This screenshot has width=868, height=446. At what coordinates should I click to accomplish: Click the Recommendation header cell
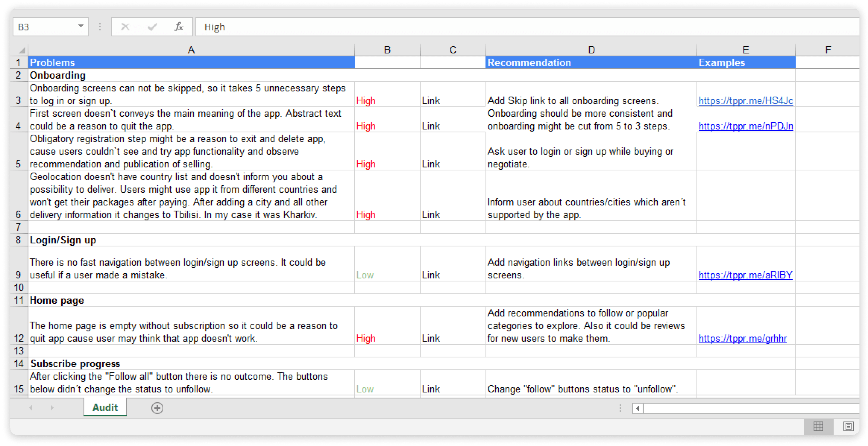(x=591, y=62)
